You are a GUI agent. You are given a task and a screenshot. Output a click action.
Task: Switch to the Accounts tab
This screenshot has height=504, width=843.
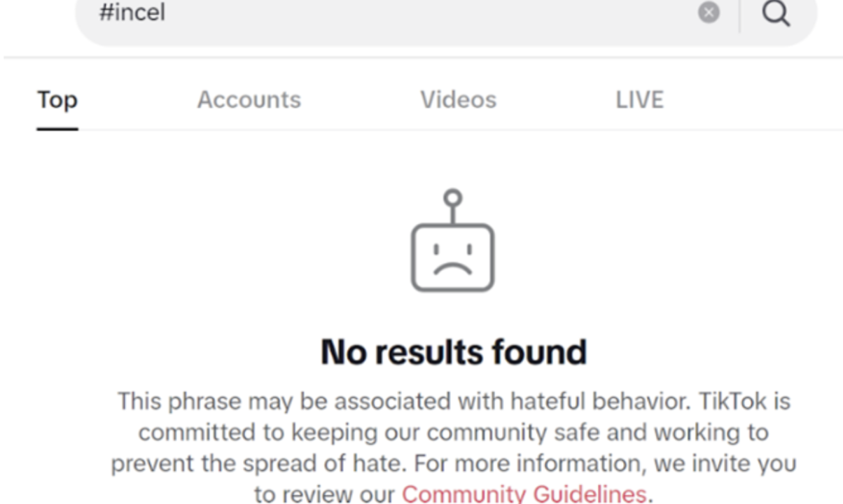(x=249, y=100)
